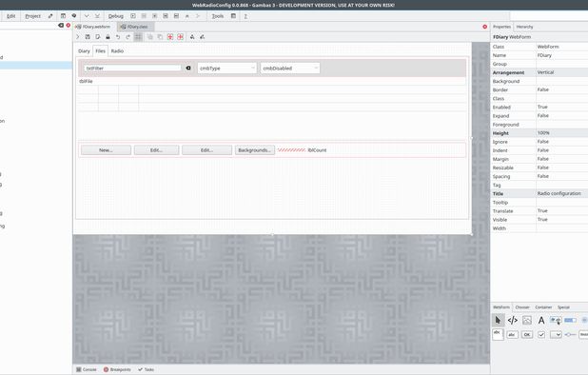Select the Files tab in the form

pos(101,51)
